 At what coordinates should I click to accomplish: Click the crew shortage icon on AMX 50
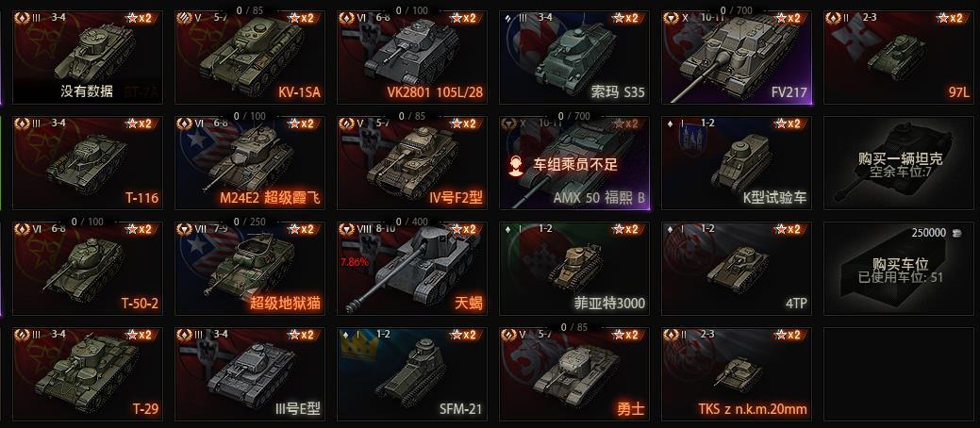click(516, 165)
